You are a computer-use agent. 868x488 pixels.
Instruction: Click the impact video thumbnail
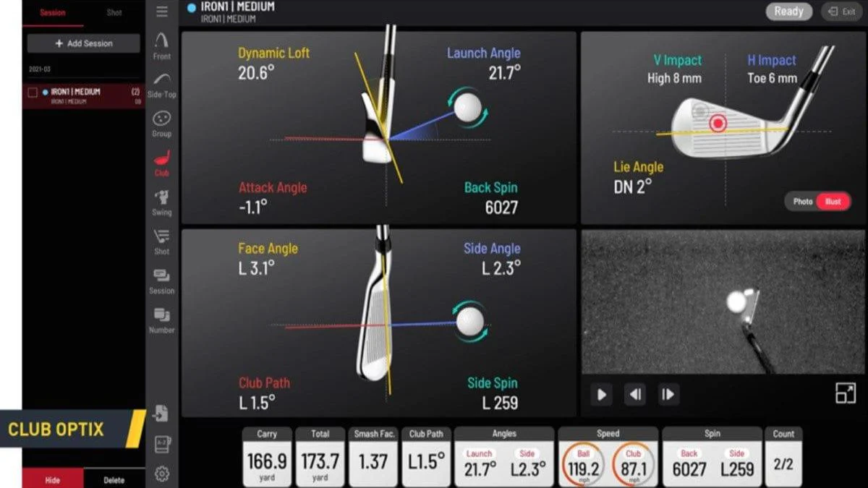coord(723,301)
